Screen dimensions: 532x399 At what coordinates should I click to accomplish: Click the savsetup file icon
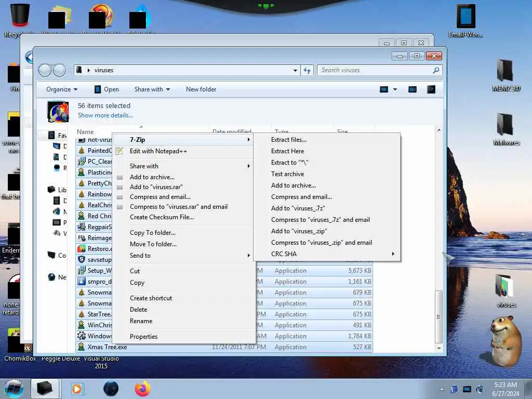tap(82, 260)
